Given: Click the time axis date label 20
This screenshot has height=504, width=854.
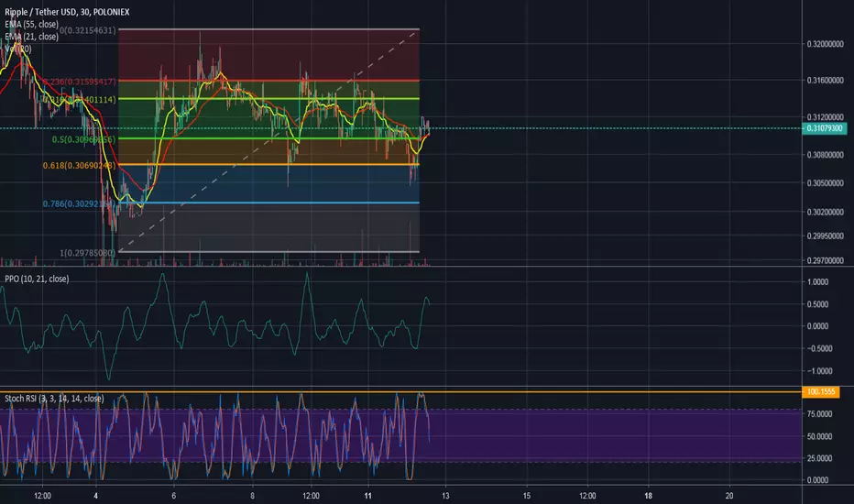Looking at the screenshot, I should (x=729, y=496).
